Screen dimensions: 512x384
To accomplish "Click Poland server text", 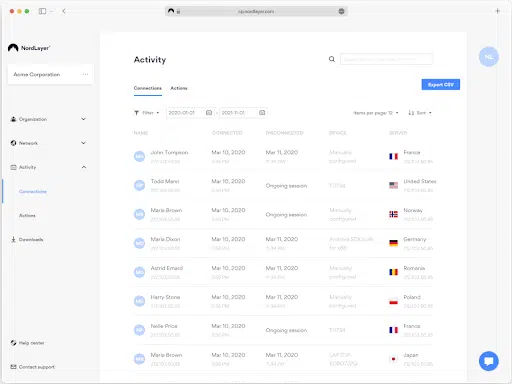I will [412, 297].
